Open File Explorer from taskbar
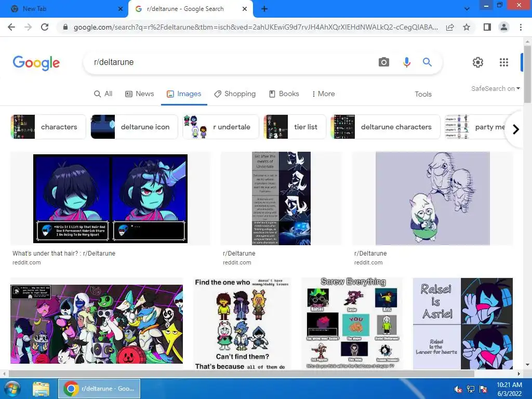Viewport: 532px width, 399px height. click(41, 389)
